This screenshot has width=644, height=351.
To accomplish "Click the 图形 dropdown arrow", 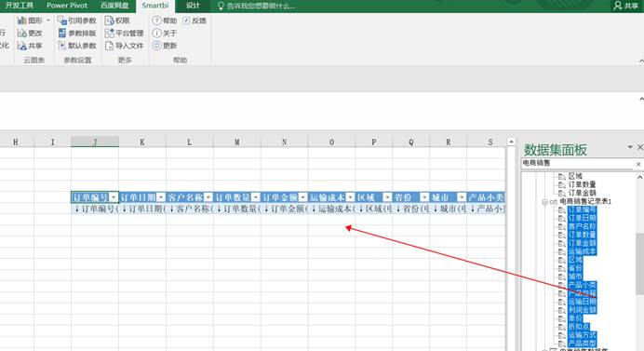I will 48,20.
